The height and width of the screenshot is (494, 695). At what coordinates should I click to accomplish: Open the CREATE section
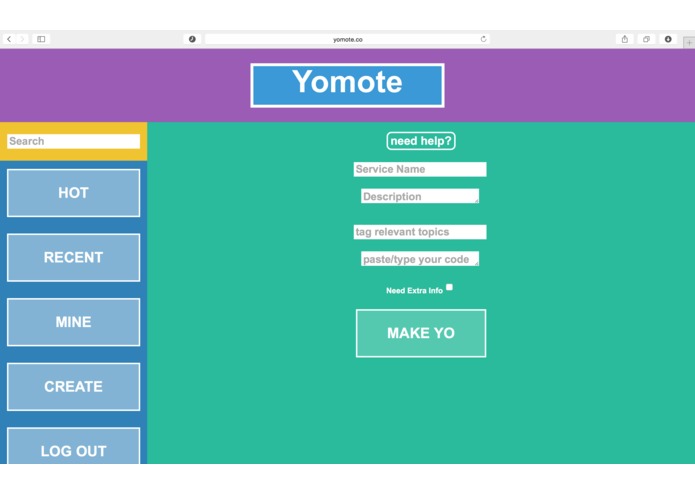(74, 387)
